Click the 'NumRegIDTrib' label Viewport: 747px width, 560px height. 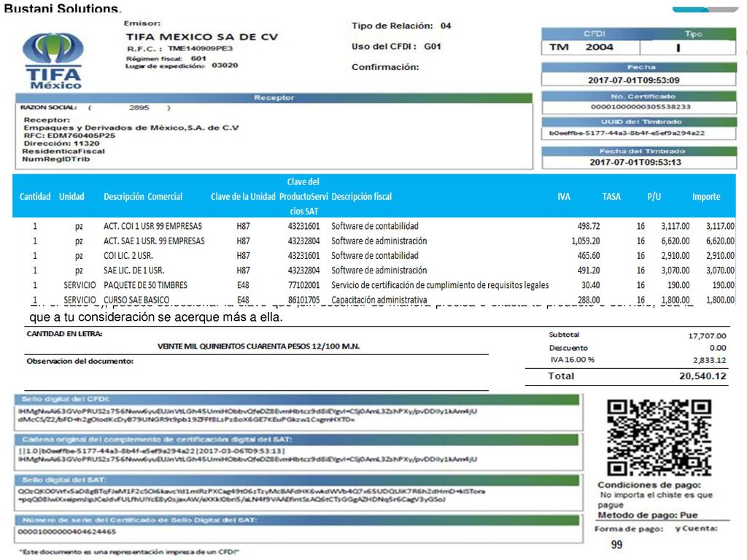pos(55,159)
